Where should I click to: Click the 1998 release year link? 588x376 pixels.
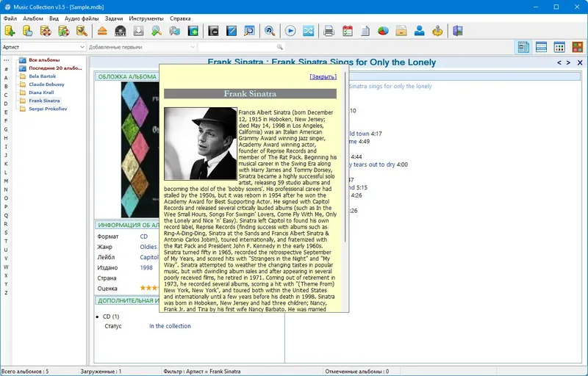(146, 268)
